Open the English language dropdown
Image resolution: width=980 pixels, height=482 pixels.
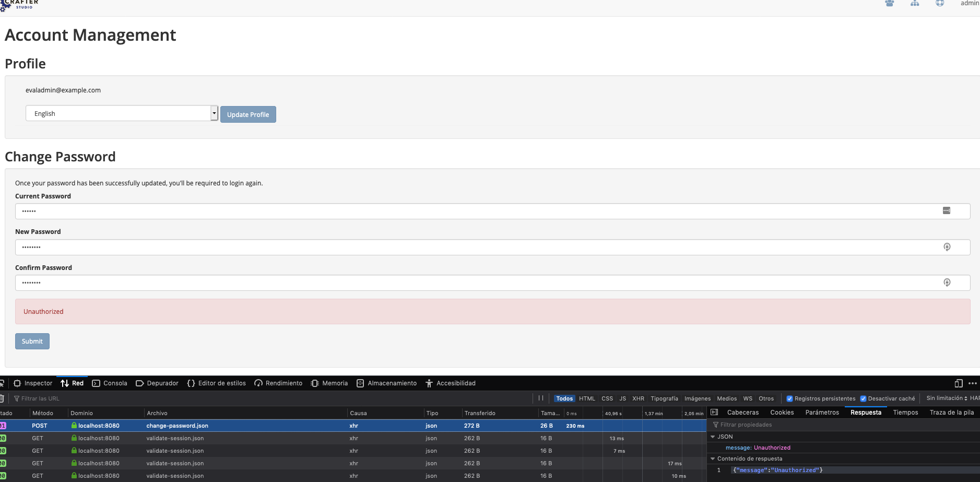tap(122, 113)
